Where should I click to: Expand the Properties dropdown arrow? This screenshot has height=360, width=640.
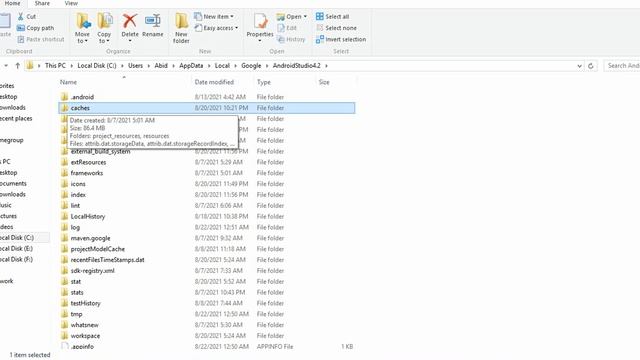click(260, 41)
